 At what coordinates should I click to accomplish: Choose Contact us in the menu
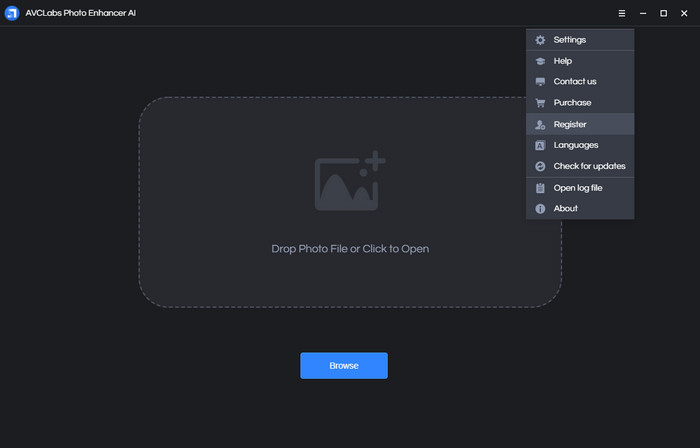(x=580, y=82)
